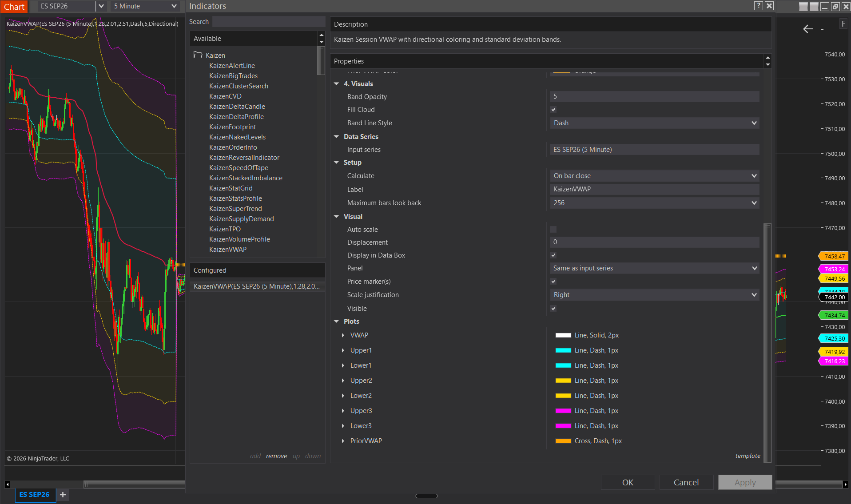Image resolution: width=851 pixels, height=504 pixels.
Task: Open the ES SEP26 instrument dropdown
Action: pyautogui.click(x=101, y=6)
